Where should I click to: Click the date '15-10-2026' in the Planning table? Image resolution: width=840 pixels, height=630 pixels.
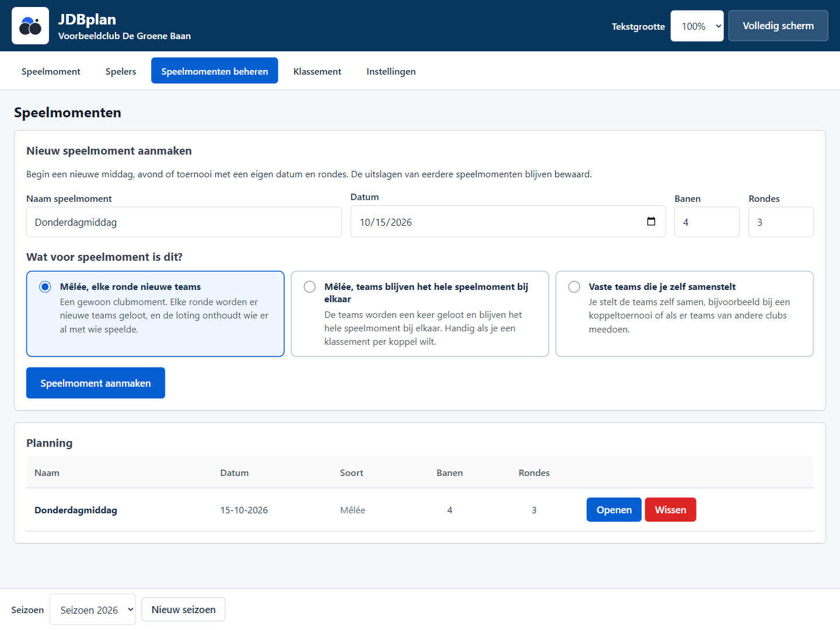pos(244,510)
